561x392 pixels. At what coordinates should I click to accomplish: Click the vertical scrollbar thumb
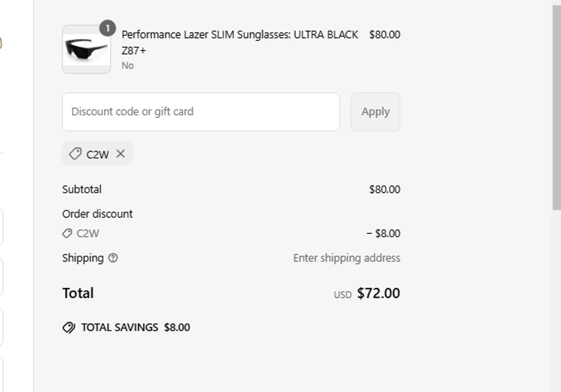pos(557,108)
